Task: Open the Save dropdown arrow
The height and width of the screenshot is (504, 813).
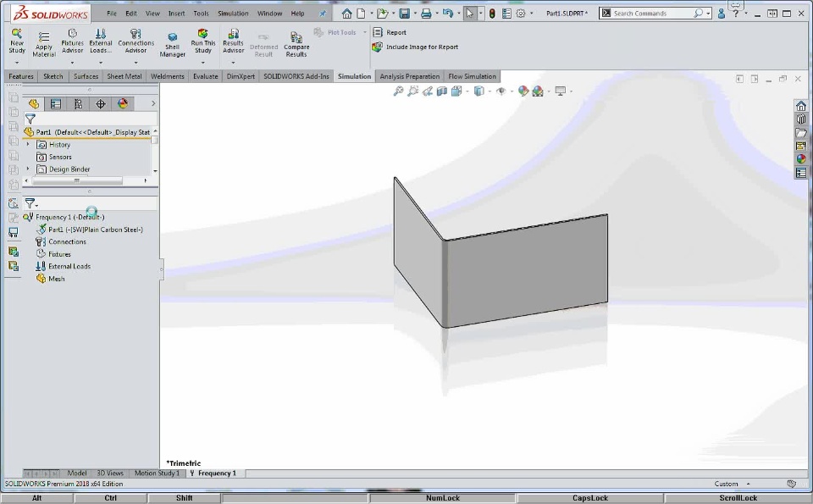Action: tap(415, 14)
